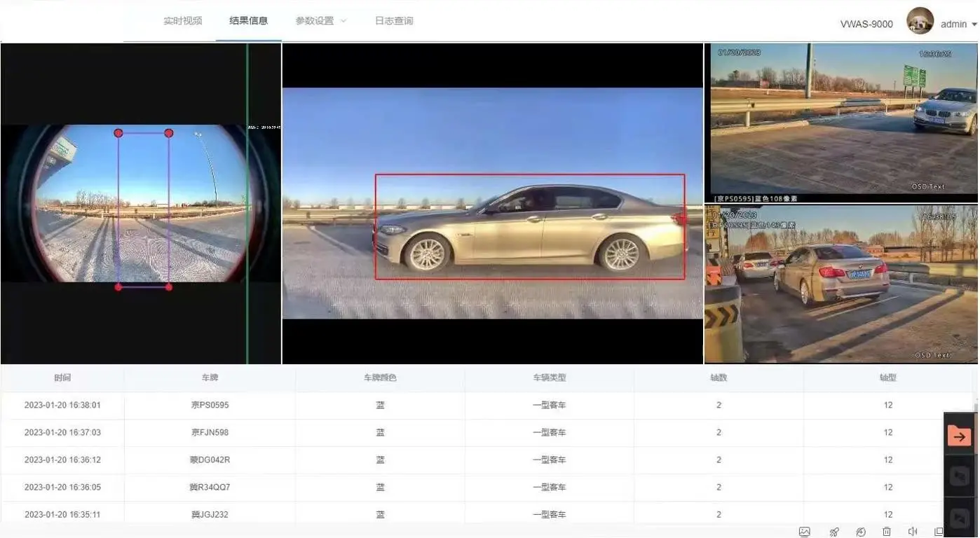Open the rear-view toll lane snapshot
This screenshot has height=538, width=980.
tap(840, 284)
